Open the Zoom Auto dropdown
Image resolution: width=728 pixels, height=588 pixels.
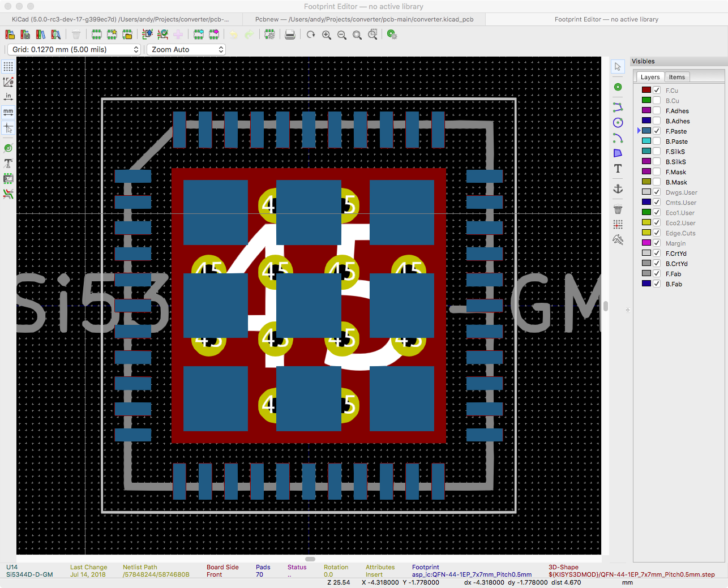coord(186,50)
